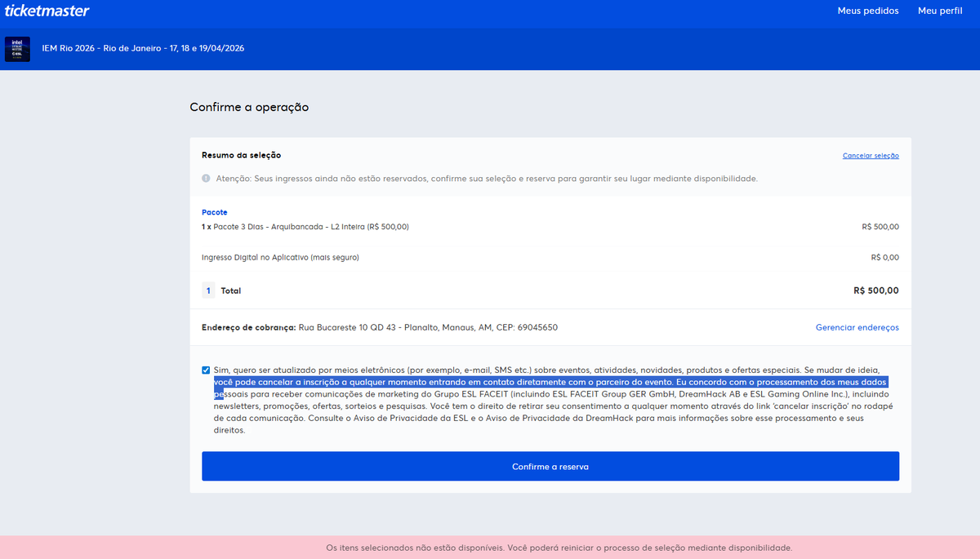Click the Pacote heading label
Viewport: 980px width, 559px height.
(x=215, y=212)
